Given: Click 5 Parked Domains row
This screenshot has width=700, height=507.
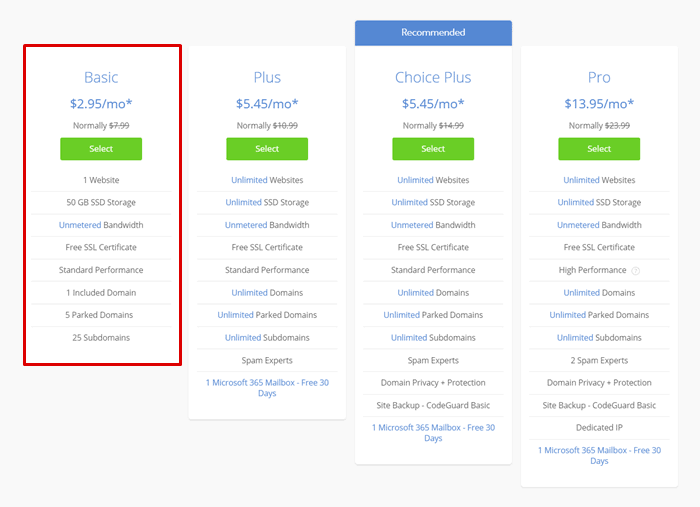Looking at the screenshot, I should pos(101,315).
